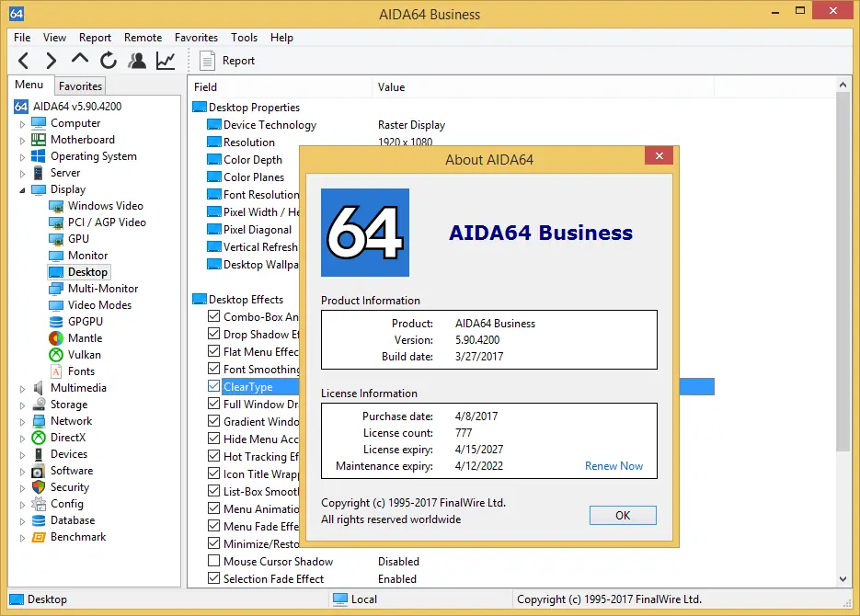Viewport: 860px width, 616px height.
Task: Expand the Server tree node
Action: point(22,174)
